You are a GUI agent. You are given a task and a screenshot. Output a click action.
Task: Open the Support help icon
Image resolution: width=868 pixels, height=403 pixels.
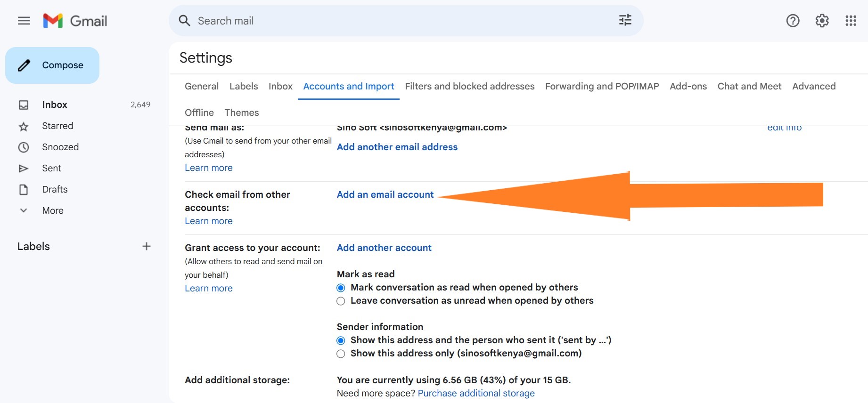pyautogui.click(x=793, y=21)
